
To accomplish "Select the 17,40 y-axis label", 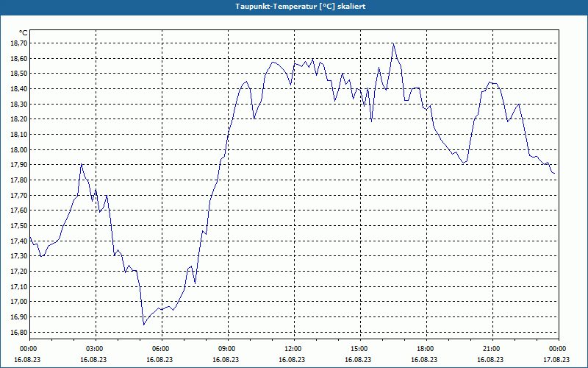I will click(19, 241).
